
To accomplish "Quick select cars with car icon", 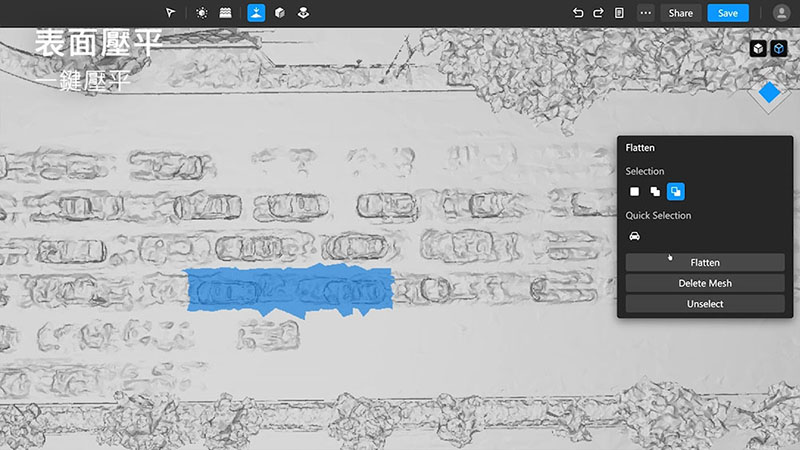I will 634,236.
